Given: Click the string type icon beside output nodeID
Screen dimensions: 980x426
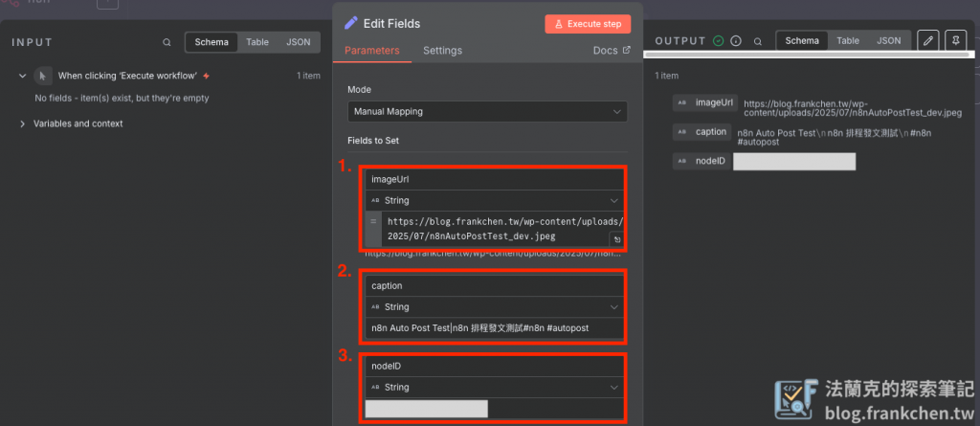Looking at the screenshot, I should (x=681, y=162).
